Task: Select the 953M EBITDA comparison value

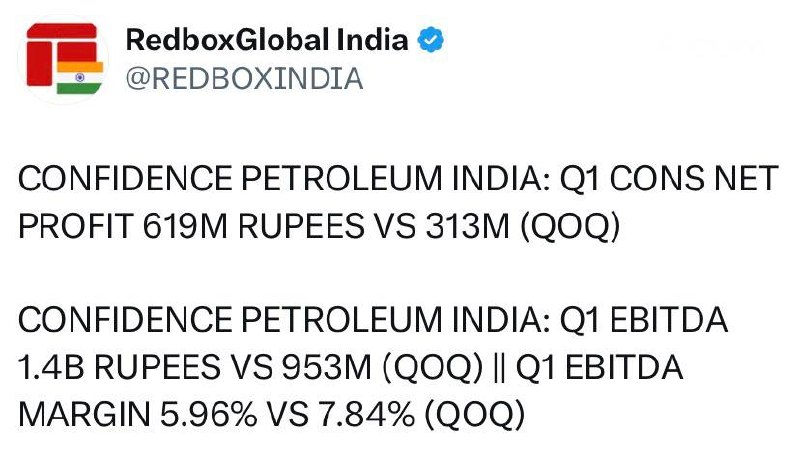Action: pyautogui.click(x=327, y=368)
